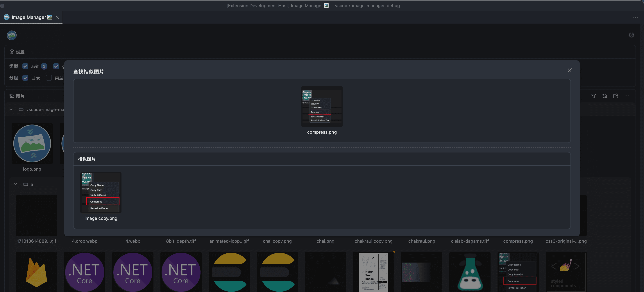Image resolution: width=644 pixels, height=292 pixels.
Task: Click Close button on 查找相似图片 dialog
Action: click(x=570, y=70)
